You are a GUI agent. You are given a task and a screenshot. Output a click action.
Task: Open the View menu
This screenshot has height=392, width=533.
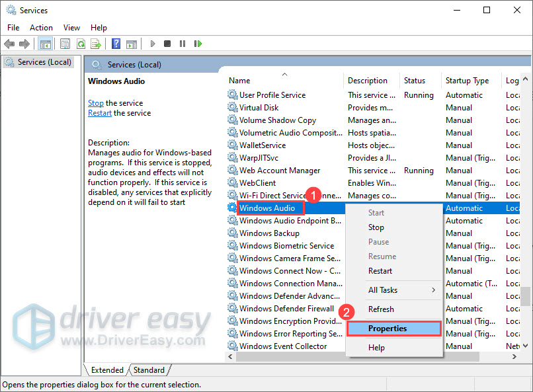[71, 28]
